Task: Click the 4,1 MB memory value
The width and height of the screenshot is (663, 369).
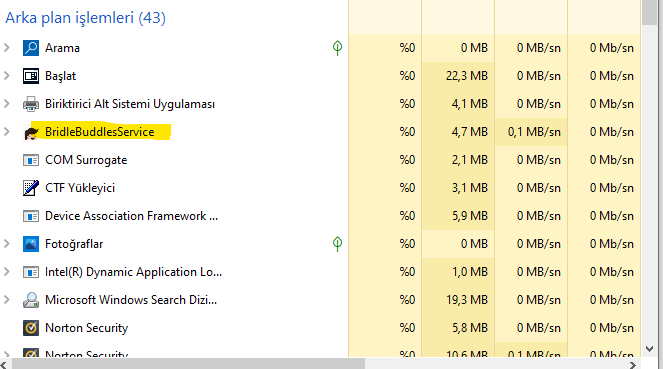Action: pos(470,104)
